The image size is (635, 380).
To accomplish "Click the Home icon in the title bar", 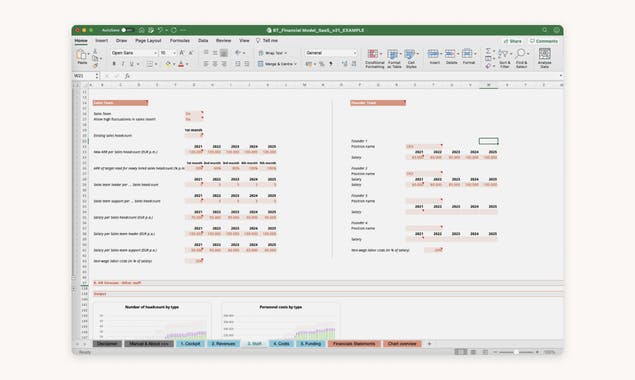I will [x=141, y=30].
